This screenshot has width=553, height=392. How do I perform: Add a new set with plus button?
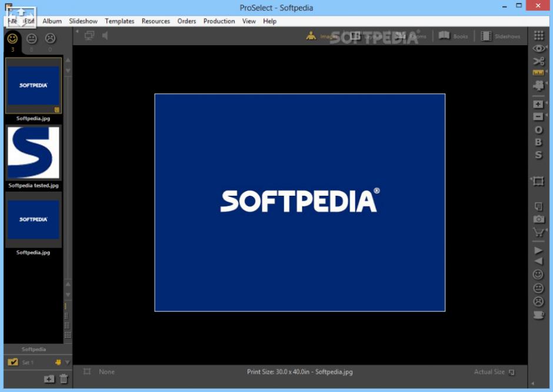click(49, 379)
